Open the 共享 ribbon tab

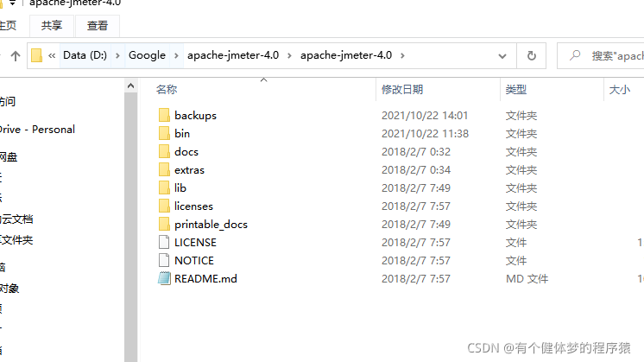pyautogui.click(x=52, y=26)
